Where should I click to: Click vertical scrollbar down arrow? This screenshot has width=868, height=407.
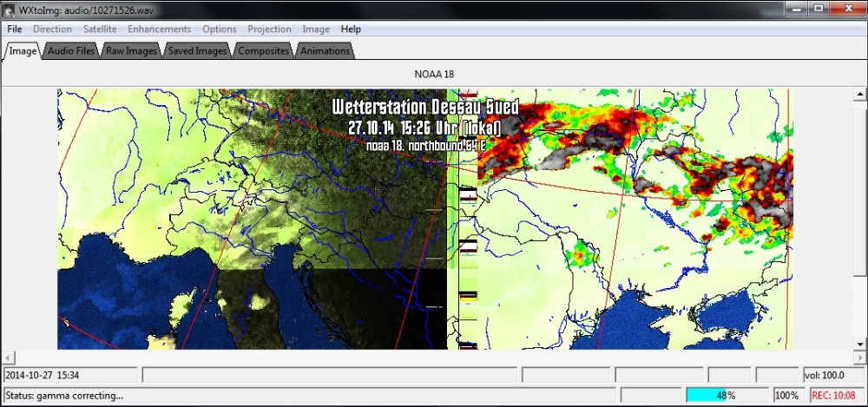point(859,344)
